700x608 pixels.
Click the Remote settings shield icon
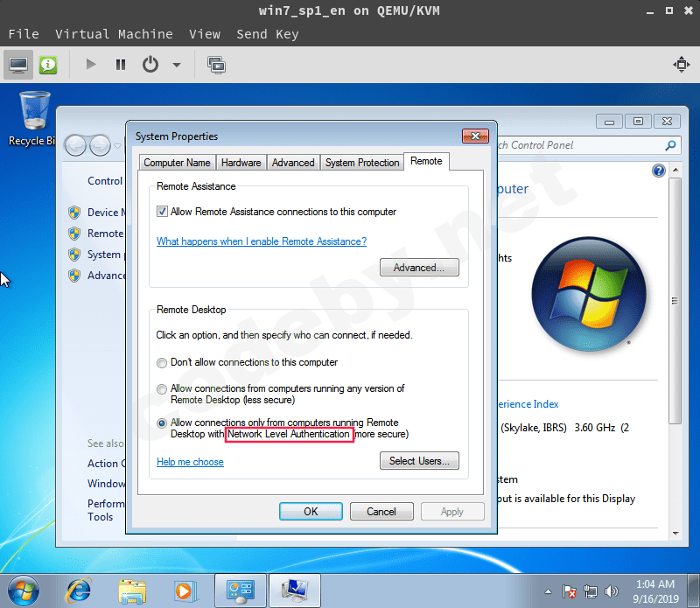pos(74,234)
